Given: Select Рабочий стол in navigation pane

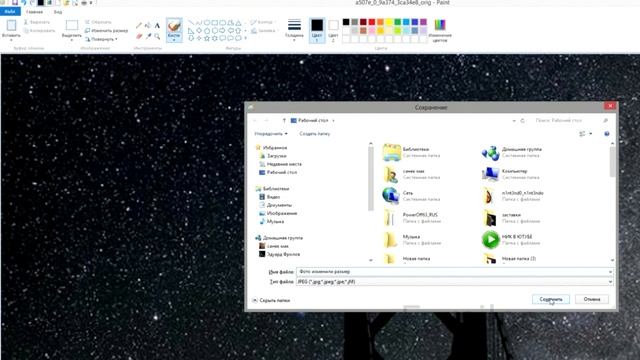Looking at the screenshot, I should tap(282, 172).
